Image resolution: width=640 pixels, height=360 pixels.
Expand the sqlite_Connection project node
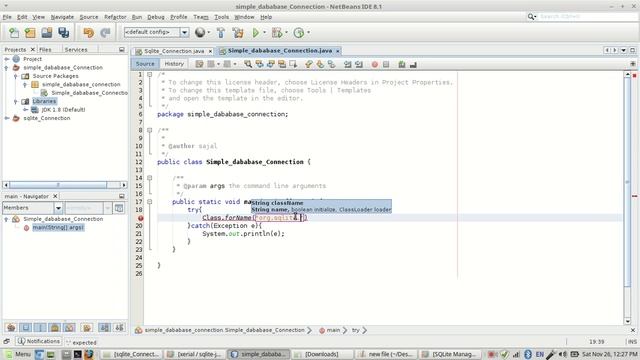point(7,118)
